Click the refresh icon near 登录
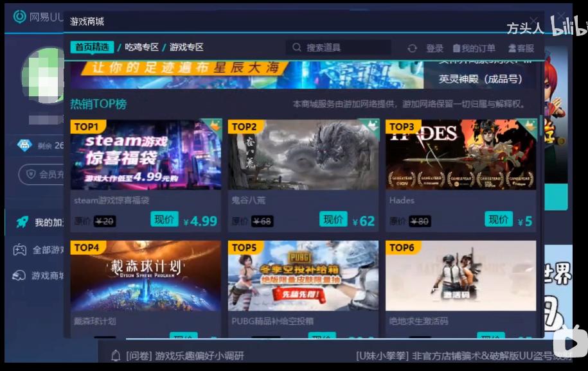The height and width of the screenshot is (371, 588). [x=411, y=47]
